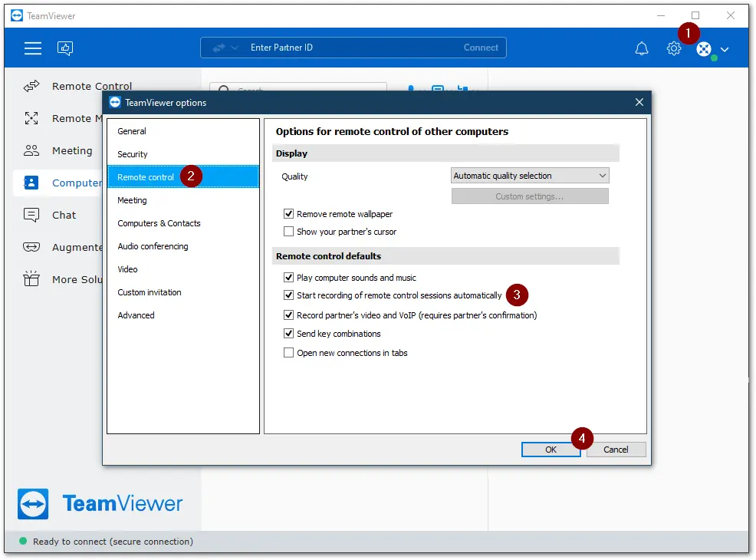The image size is (756, 560).
Task: Toggle Record partner's video and VoIP
Action: point(288,315)
